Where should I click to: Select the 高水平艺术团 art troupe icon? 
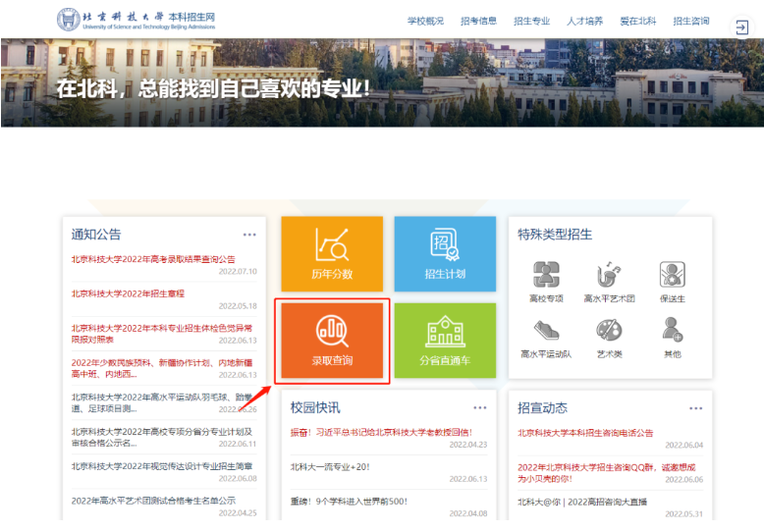point(609,281)
